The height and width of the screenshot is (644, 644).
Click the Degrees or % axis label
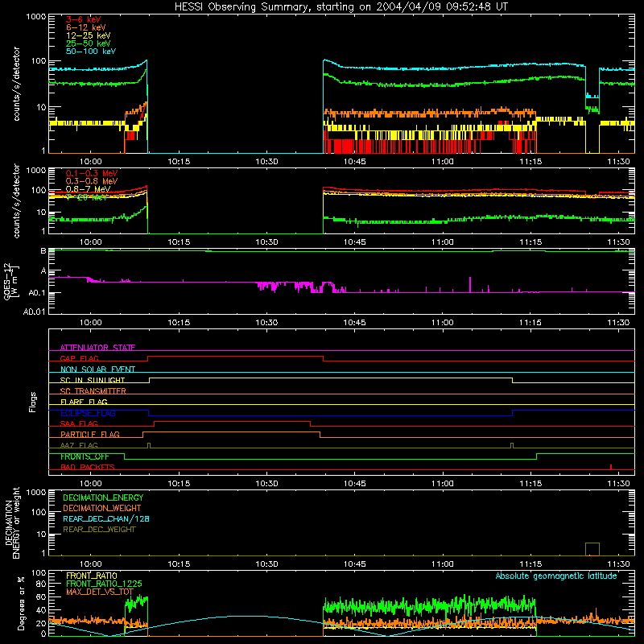21,603
